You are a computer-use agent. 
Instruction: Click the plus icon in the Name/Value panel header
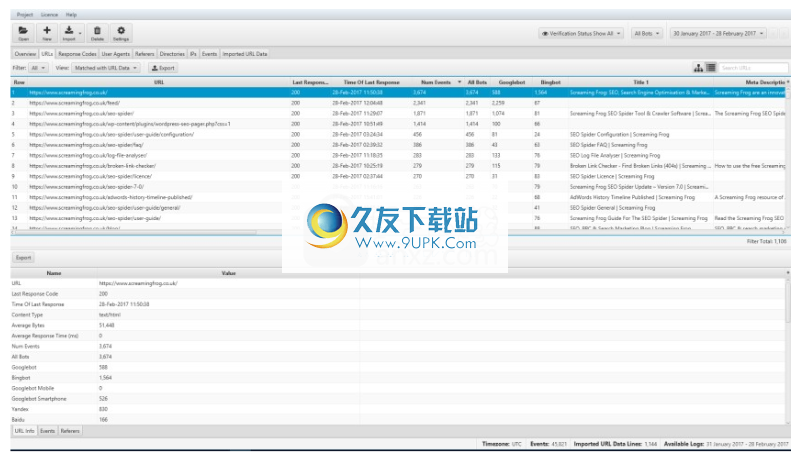[788, 273]
